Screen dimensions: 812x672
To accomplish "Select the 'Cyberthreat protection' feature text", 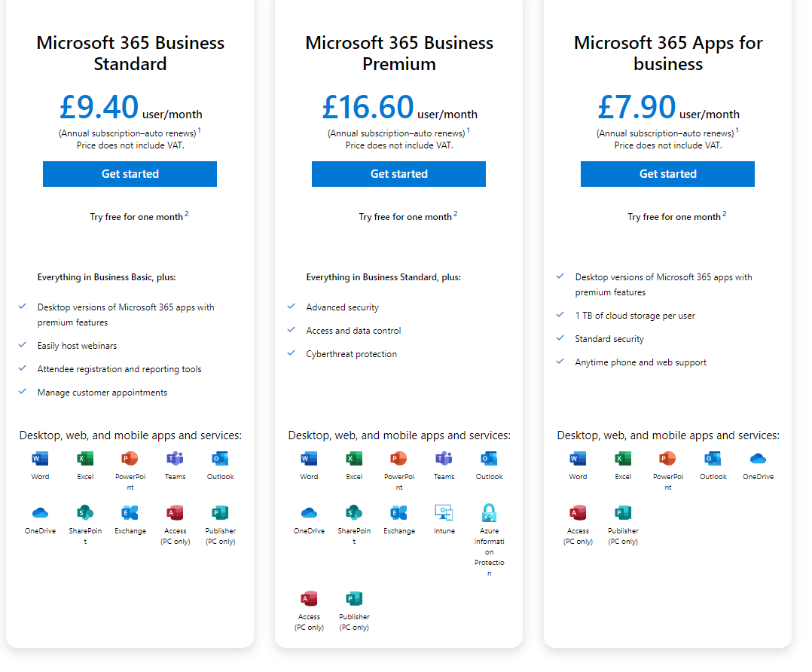I will tap(351, 354).
